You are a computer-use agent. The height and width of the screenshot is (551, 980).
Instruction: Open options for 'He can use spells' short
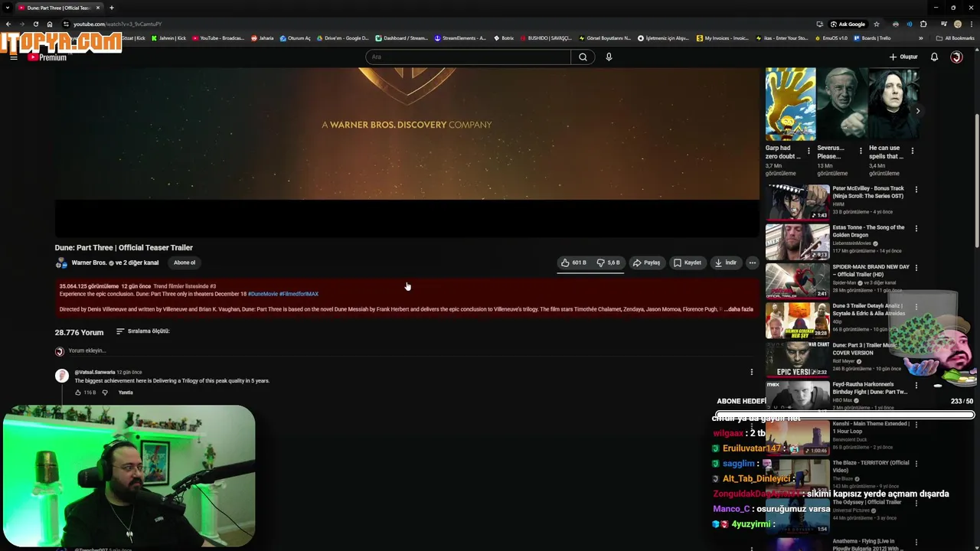912,151
